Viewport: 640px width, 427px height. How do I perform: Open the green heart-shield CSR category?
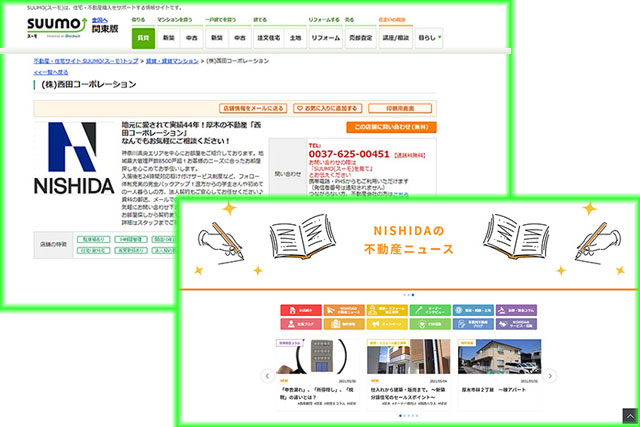430,324
